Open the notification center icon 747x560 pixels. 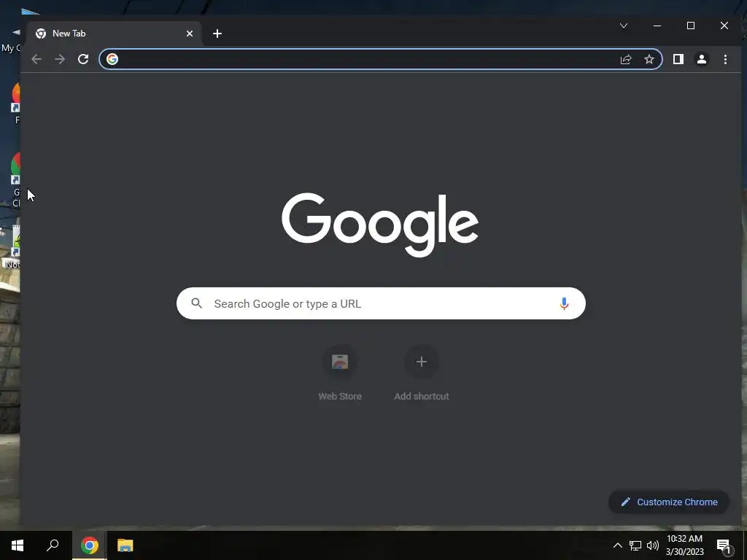pyautogui.click(x=724, y=546)
